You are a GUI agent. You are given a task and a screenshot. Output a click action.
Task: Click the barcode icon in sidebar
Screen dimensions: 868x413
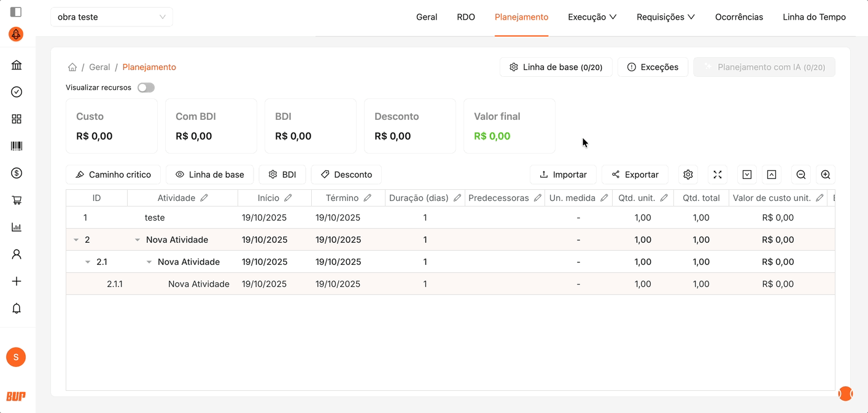point(17,146)
